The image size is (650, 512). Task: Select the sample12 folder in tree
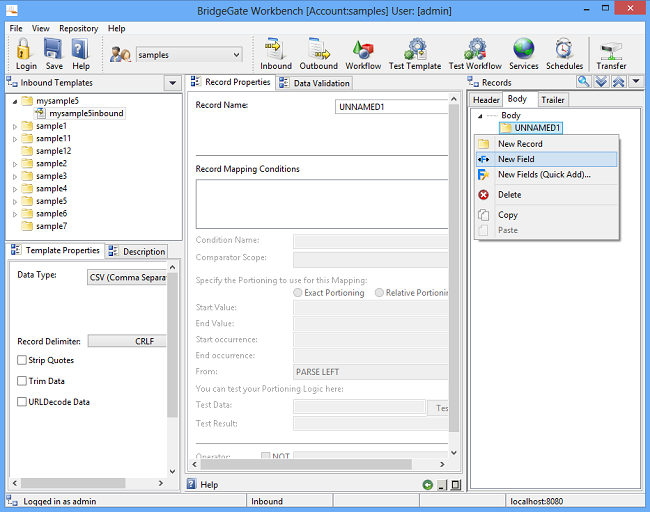pos(46,151)
